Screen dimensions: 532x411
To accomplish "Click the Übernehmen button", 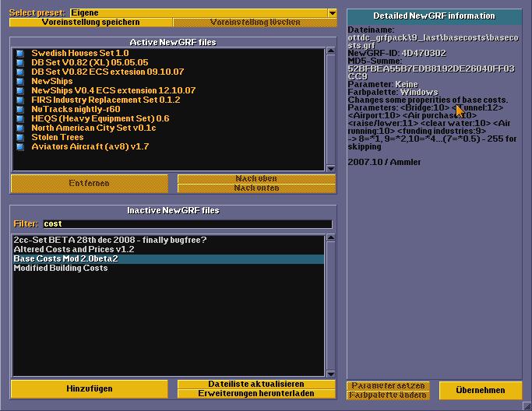I will 480,390.
